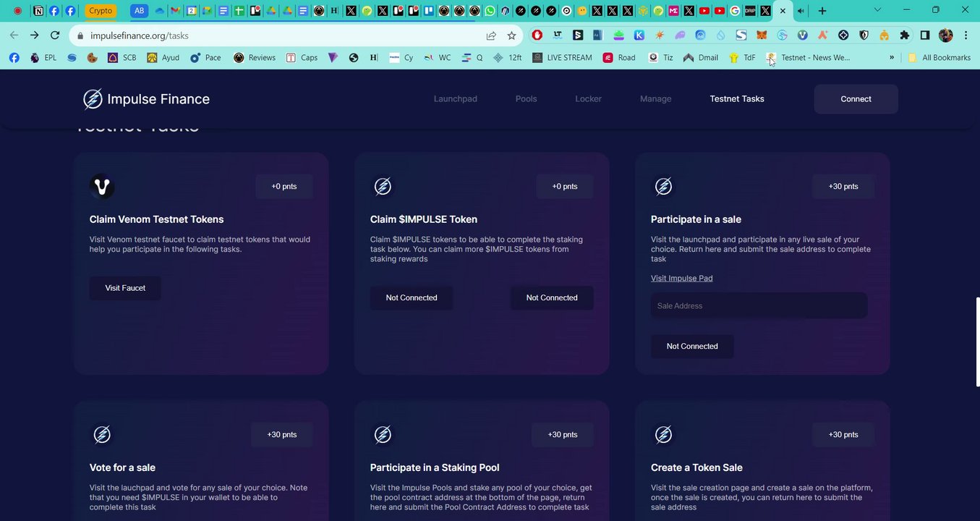The height and width of the screenshot is (521, 980).
Task: Follow the Visit Impulse Pad link
Action: pos(682,279)
